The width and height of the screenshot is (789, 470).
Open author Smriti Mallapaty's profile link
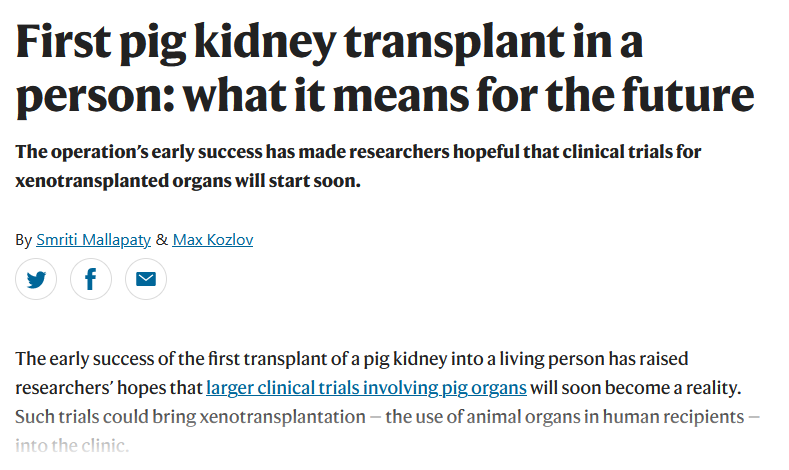(94, 240)
